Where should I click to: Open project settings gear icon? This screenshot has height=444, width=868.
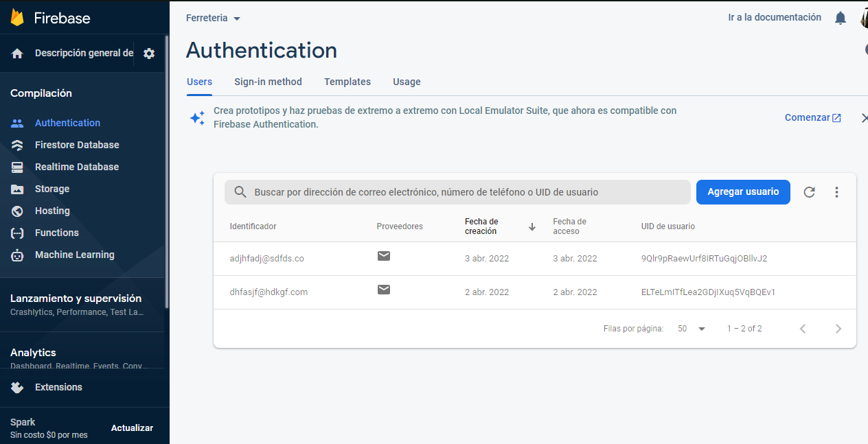[x=149, y=54]
